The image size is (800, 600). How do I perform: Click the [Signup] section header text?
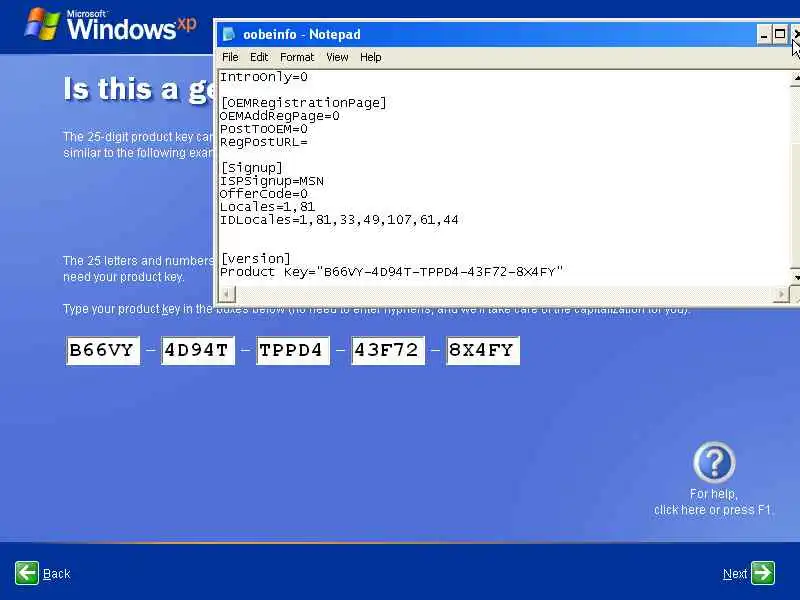(252, 168)
